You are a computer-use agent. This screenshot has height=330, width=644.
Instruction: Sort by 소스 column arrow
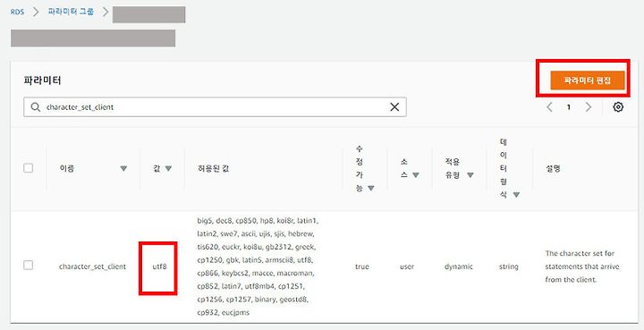tap(415, 175)
